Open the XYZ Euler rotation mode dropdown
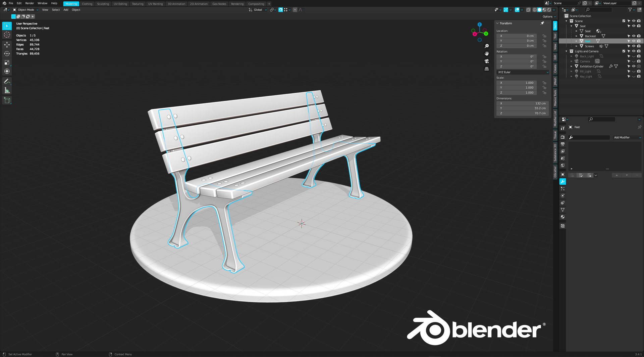The height and width of the screenshot is (357, 644). coord(523,72)
